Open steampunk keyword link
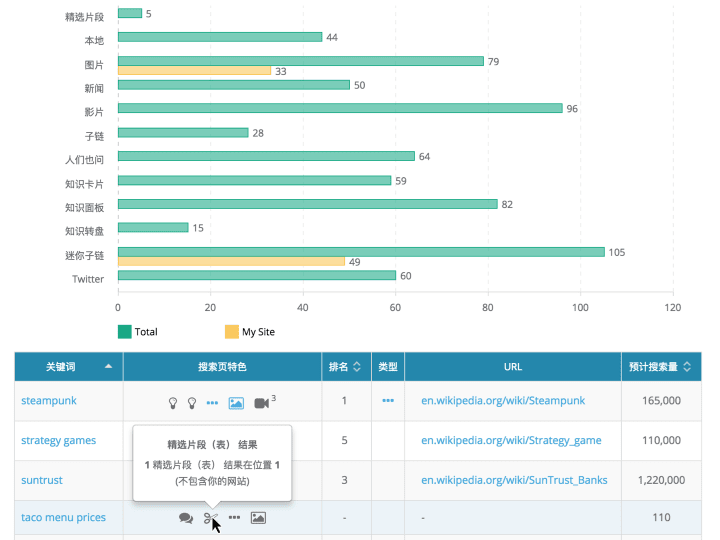 pyautogui.click(x=49, y=401)
